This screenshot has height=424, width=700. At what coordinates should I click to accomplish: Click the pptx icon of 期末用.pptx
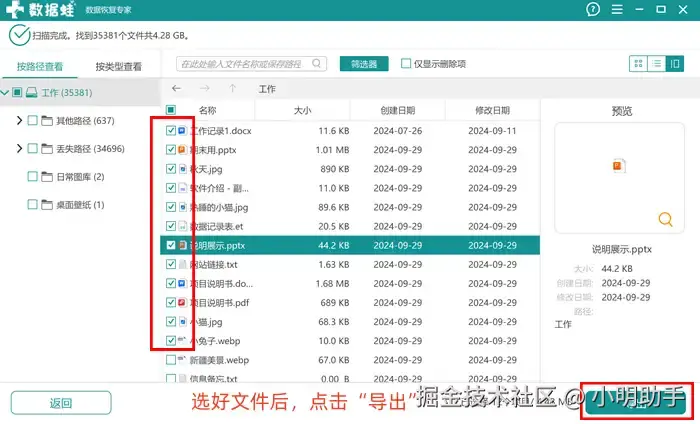(182, 150)
